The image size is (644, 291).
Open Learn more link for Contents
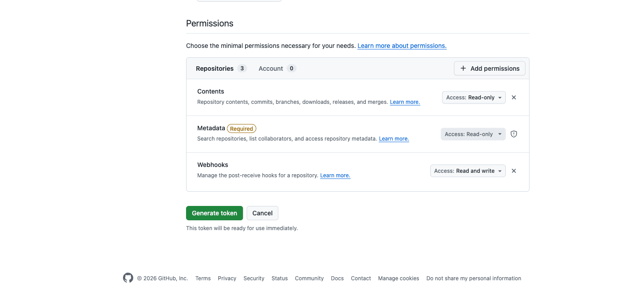click(x=405, y=102)
